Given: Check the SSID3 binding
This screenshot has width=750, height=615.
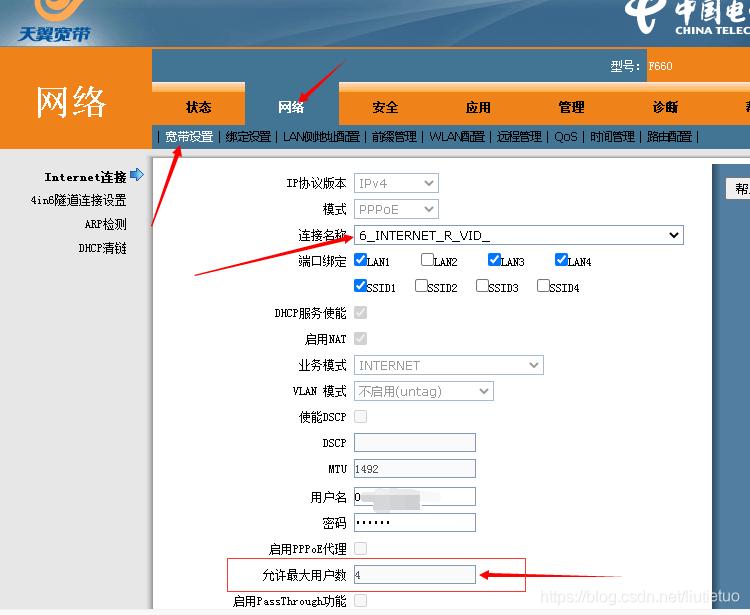Looking at the screenshot, I should [x=482, y=286].
